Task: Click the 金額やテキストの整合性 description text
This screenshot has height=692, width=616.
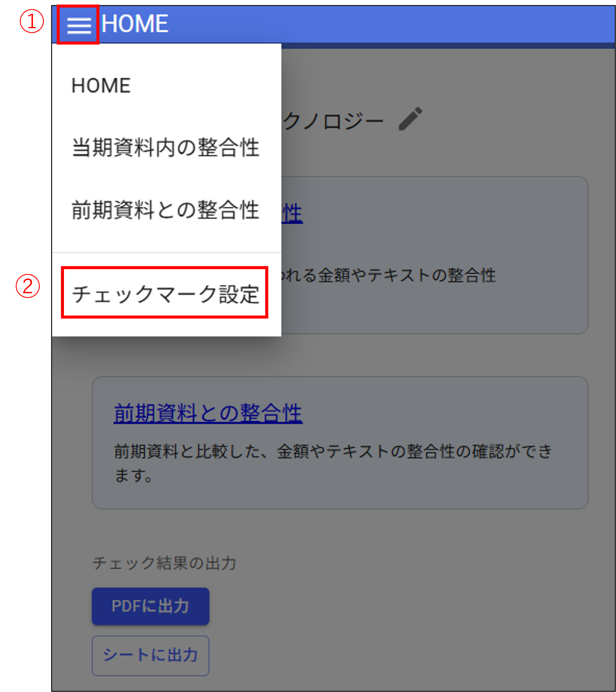Action: coord(389,275)
